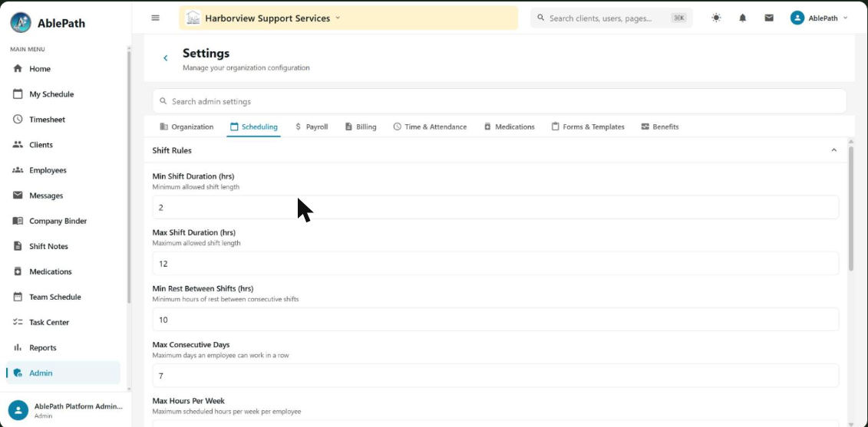Image resolution: width=868 pixels, height=427 pixels.
Task: Click the Company Binder book icon
Action: tap(18, 221)
